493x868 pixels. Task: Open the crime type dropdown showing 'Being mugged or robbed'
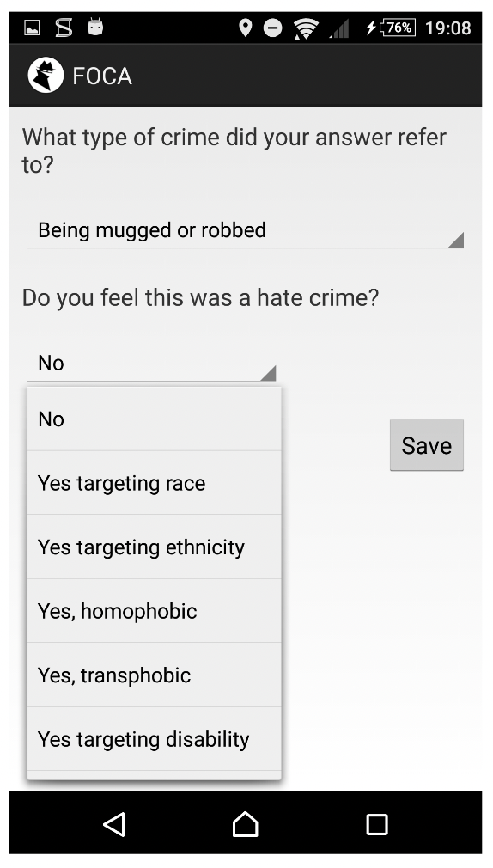coord(245,230)
